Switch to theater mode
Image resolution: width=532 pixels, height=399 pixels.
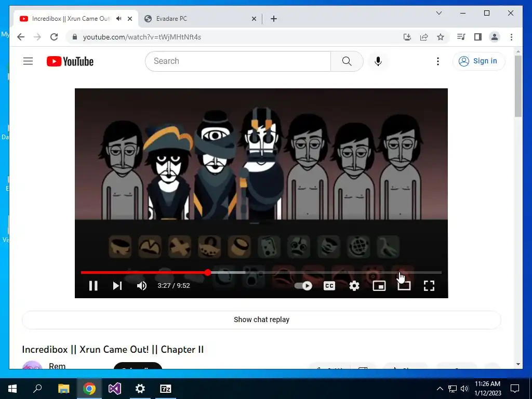404,286
